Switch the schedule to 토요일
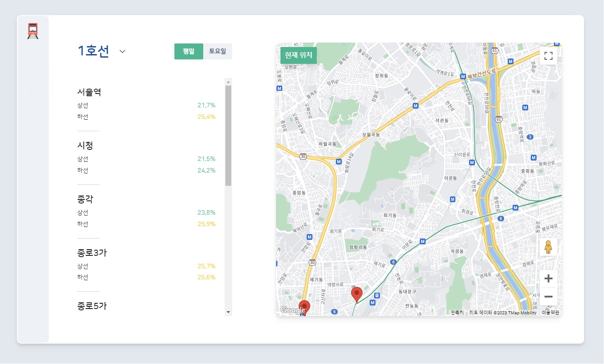This screenshot has height=364, width=604. (217, 51)
